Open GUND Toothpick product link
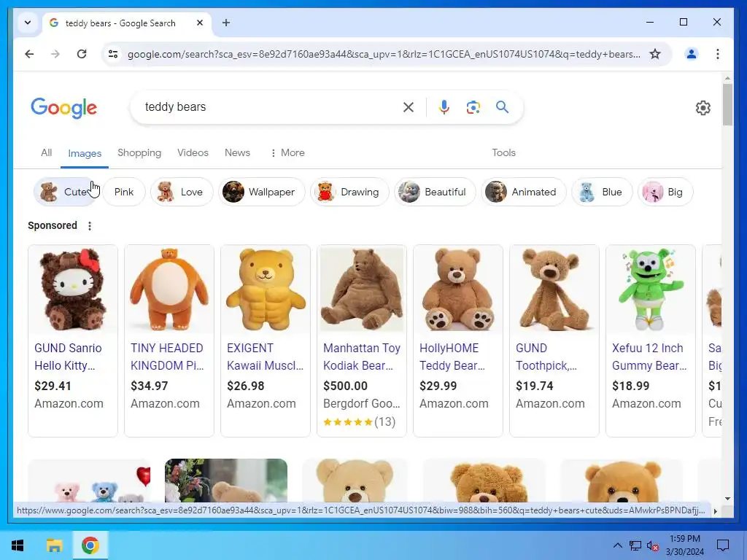Image resolution: width=747 pixels, height=560 pixels. click(546, 357)
